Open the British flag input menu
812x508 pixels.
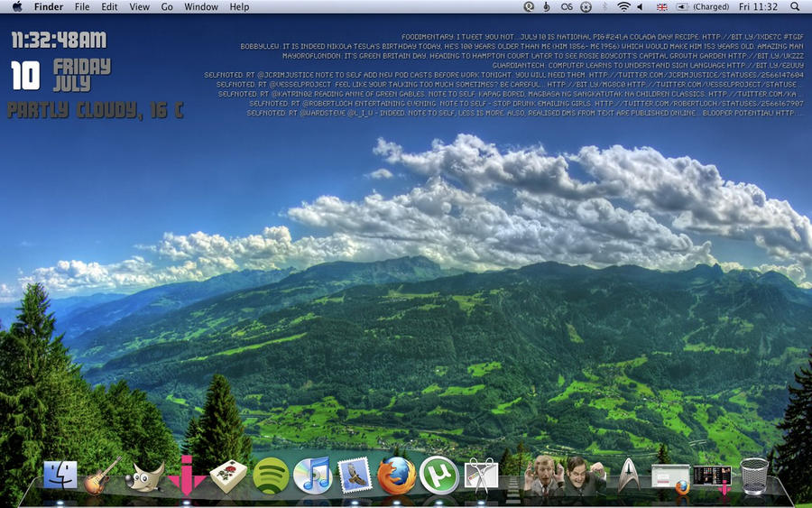tap(662, 7)
